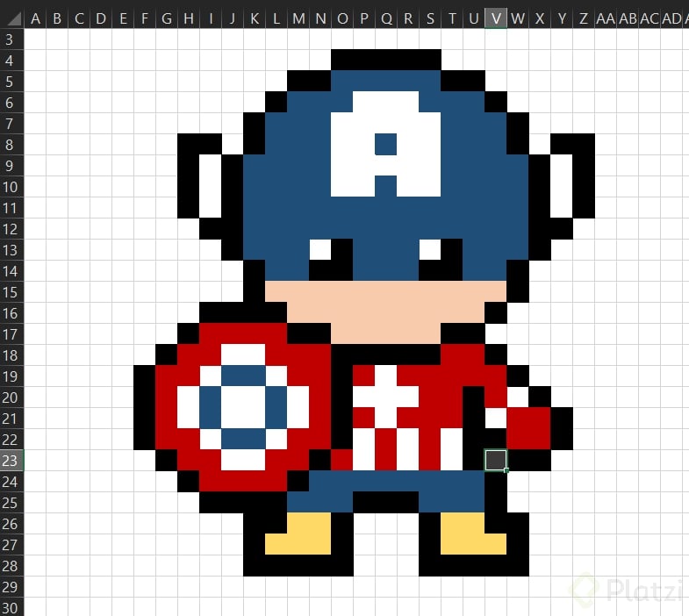Select column T header
This screenshot has height=616, width=689.
pos(453,19)
